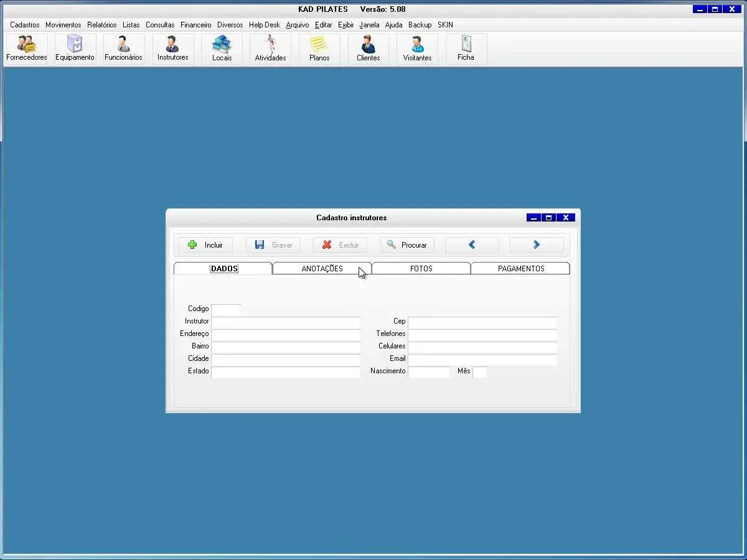Image resolution: width=747 pixels, height=560 pixels.
Task: Click the Codigo input field
Action: (226, 309)
